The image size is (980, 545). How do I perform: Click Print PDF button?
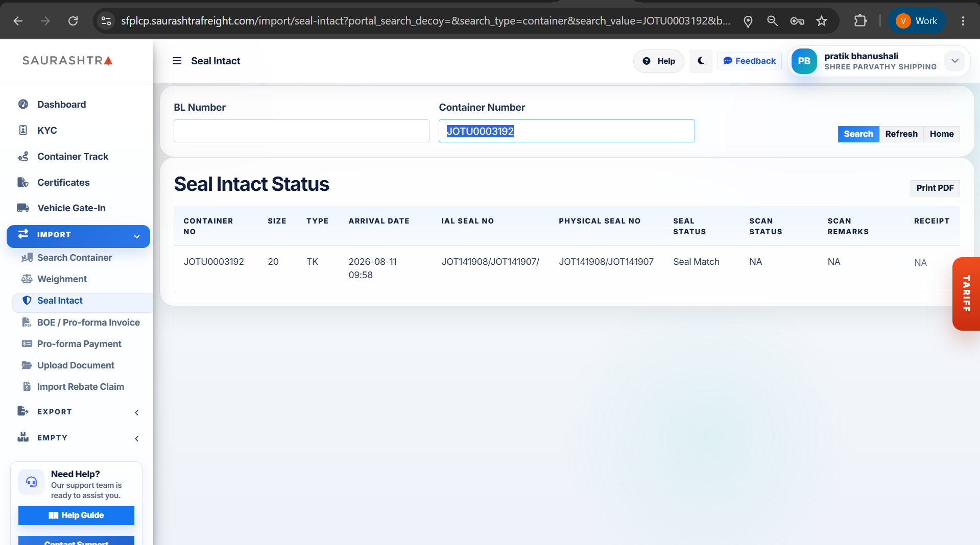pyautogui.click(x=935, y=188)
